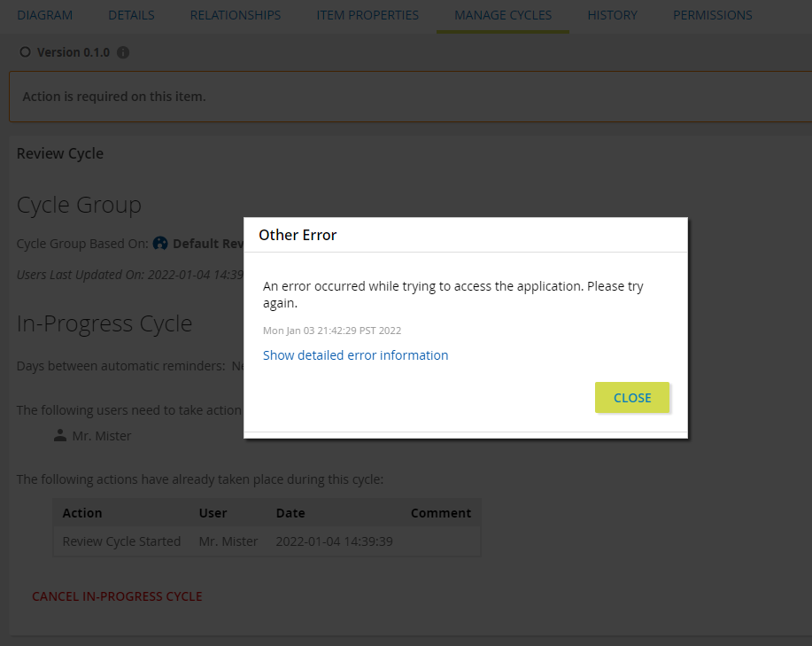
Task: Open Show detailed error information link
Action: click(356, 355)
